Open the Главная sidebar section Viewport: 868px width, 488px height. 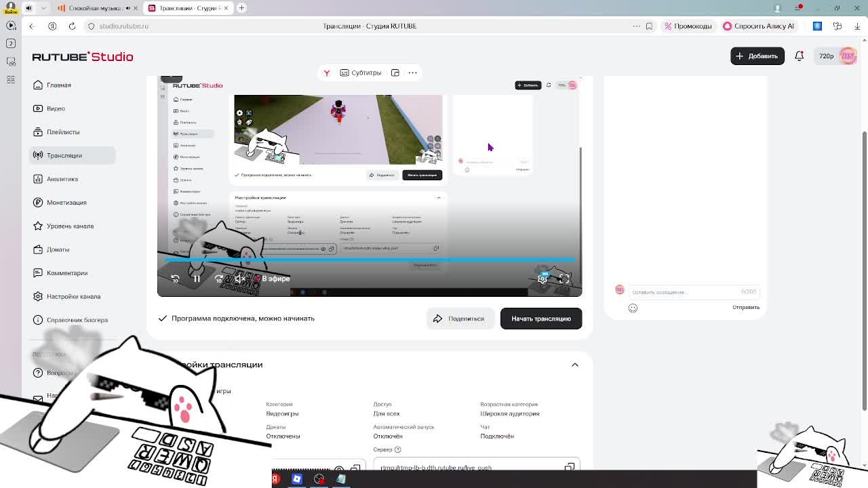click(72, 85)
